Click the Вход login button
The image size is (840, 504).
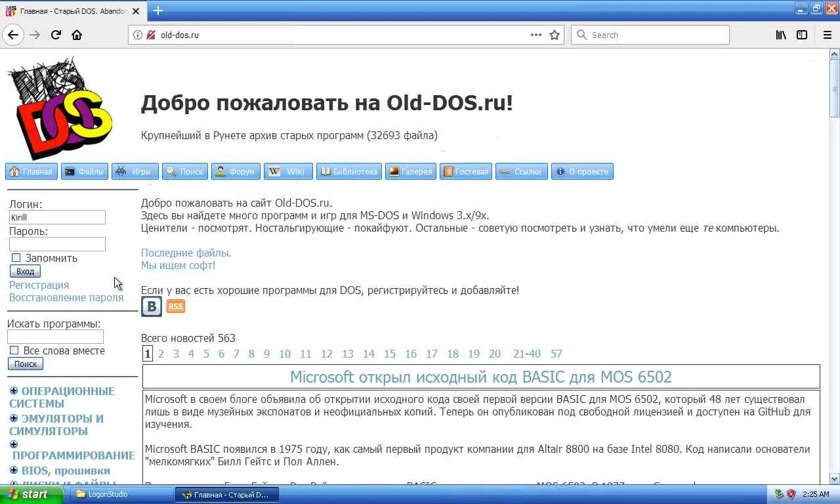pos(25,271)
